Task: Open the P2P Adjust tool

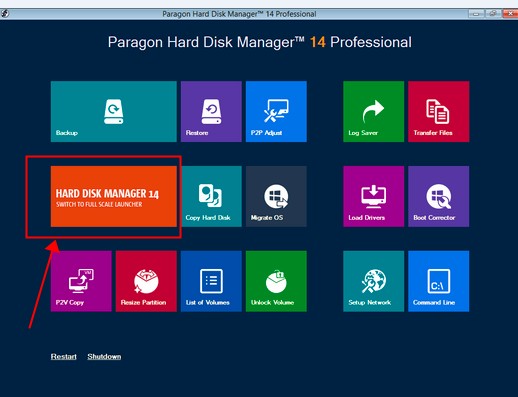Action: pyautogui.click(x=276, y=111)
